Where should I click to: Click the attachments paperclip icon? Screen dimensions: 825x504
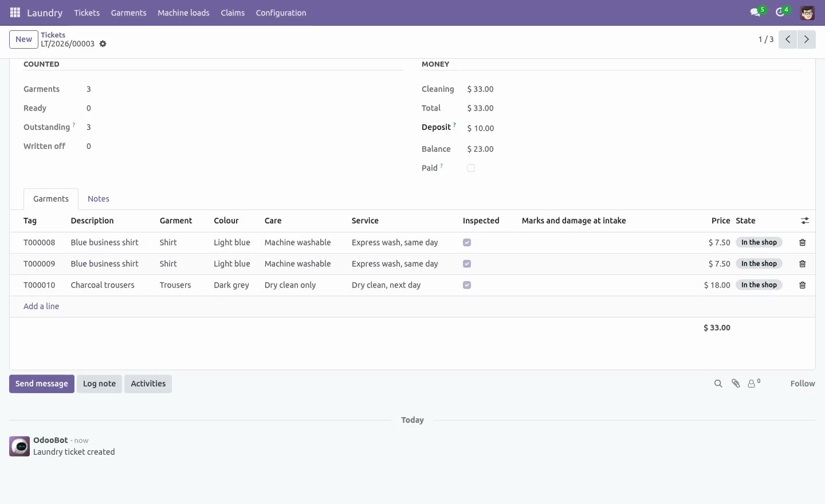pos(736,384)
